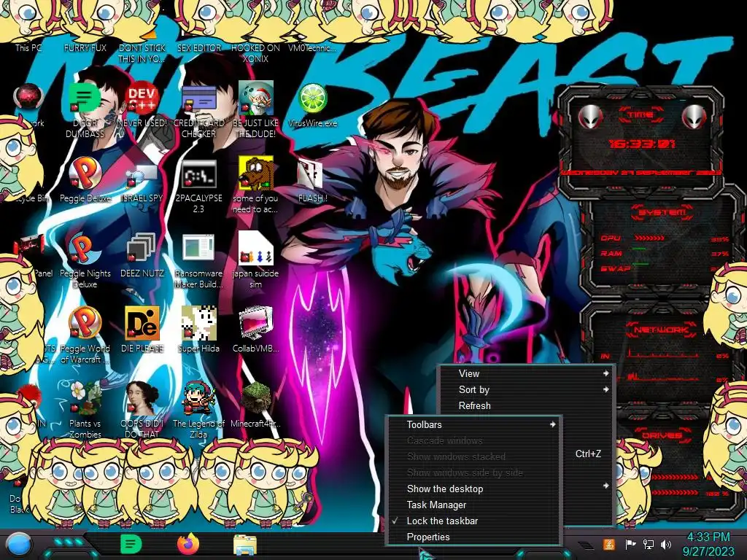The height and width of the screenshot is (560, 747).
Task: Select the VM0Technic... desktop label
Action: 312,47
